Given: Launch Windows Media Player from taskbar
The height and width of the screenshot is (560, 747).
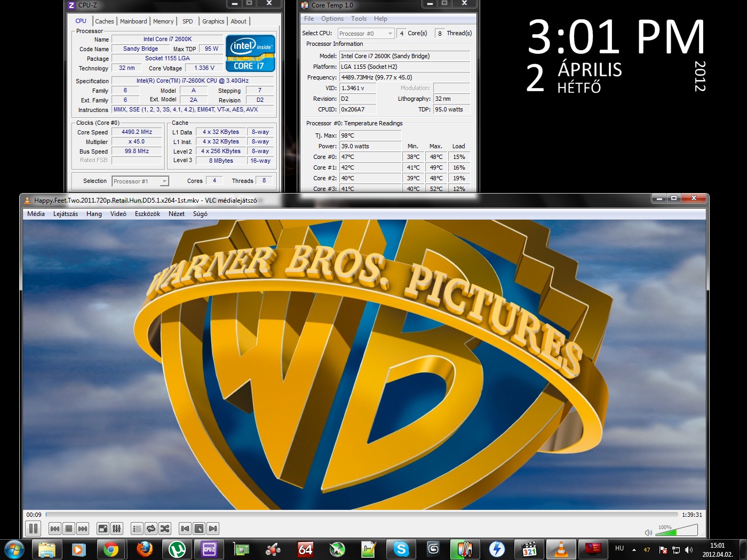Looking at the screenshot, I should (x=79, y=549).
